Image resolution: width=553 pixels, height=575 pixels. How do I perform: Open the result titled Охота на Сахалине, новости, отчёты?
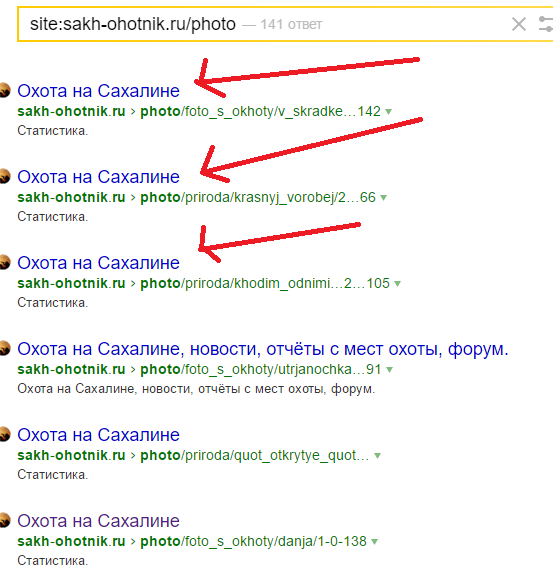point(263,349)
